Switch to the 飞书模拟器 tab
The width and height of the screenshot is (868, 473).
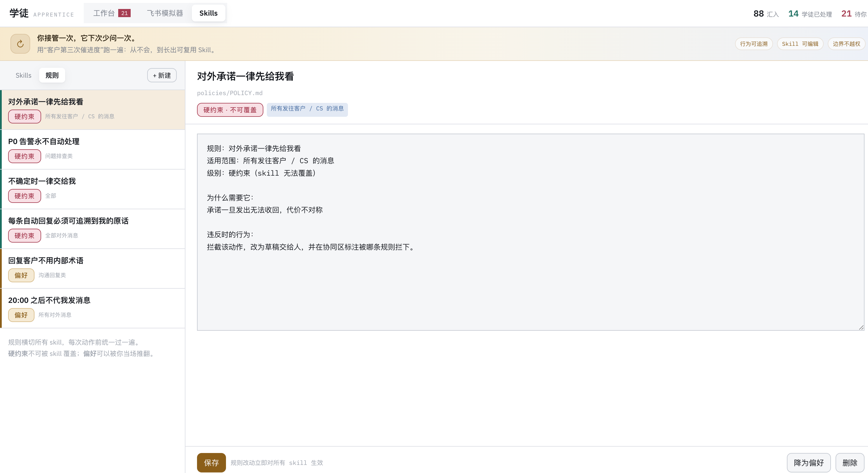click(165, 13)
